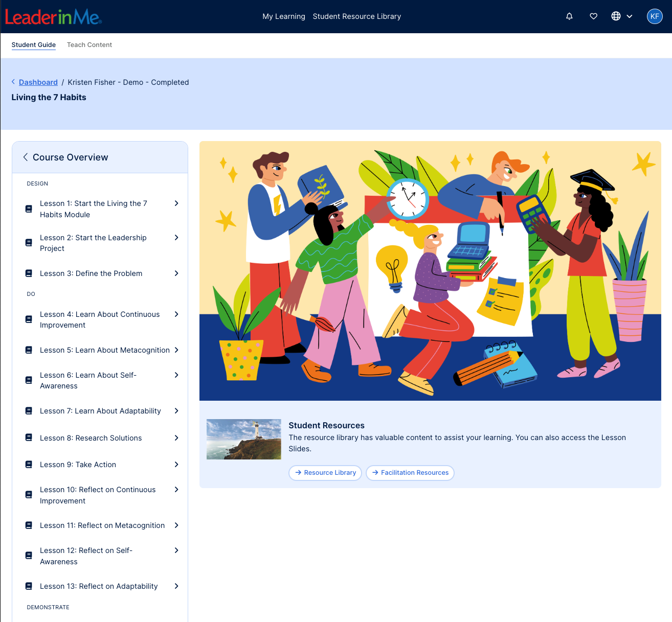The width and height of the screenshot is (672, 622).
Task: Click the book icon beside Lesson 3
Action: [x=29, y=273]
